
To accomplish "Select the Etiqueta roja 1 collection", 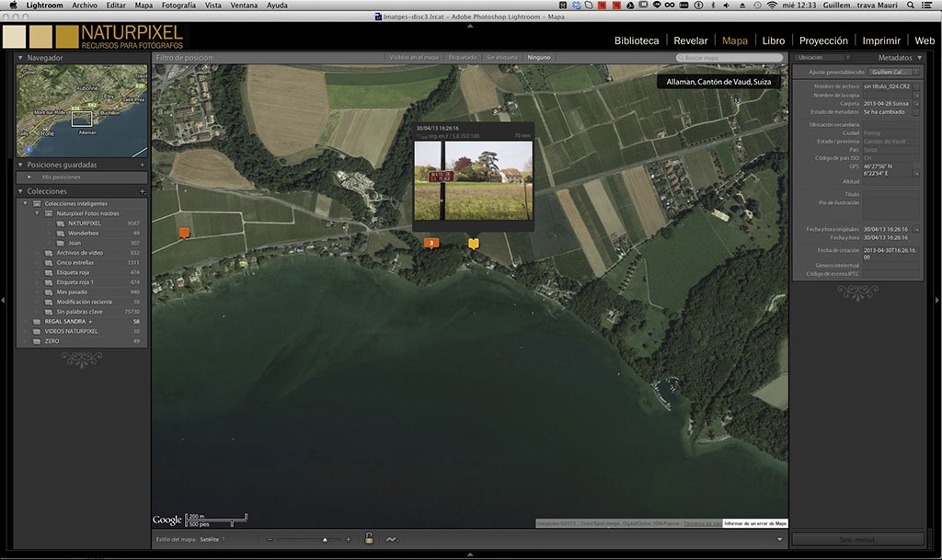I will point(75,282).
